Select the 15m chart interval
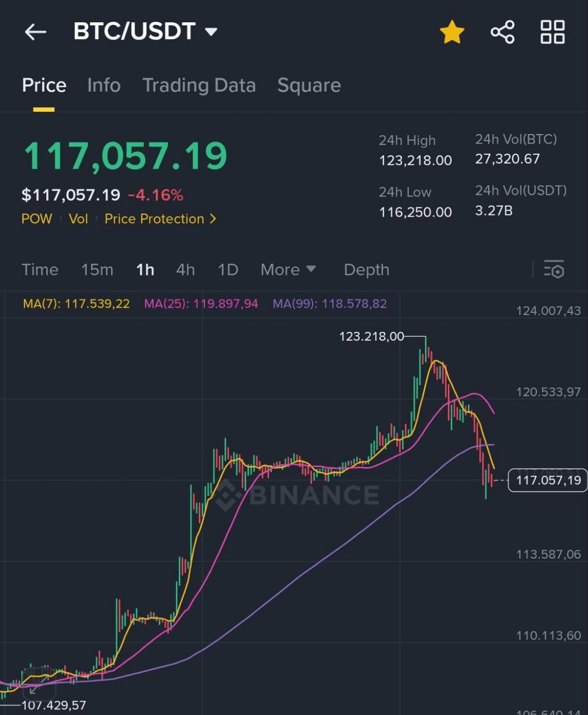This screenshot has width=588, height=715. (97, 270)
